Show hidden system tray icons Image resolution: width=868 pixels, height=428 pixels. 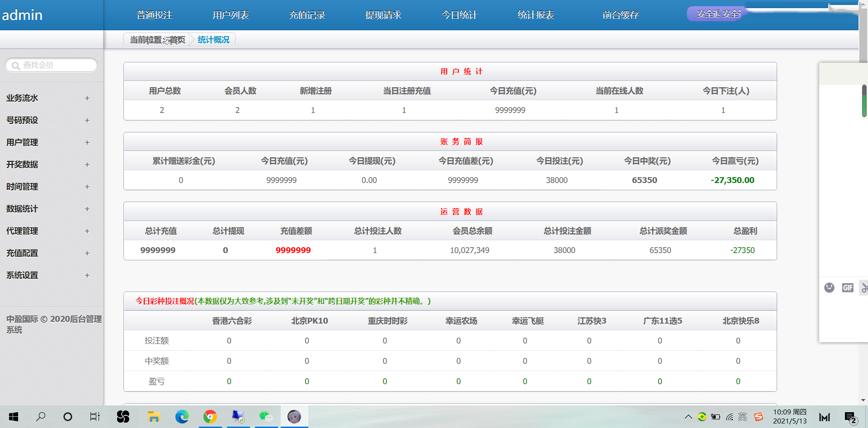[688, 417]
